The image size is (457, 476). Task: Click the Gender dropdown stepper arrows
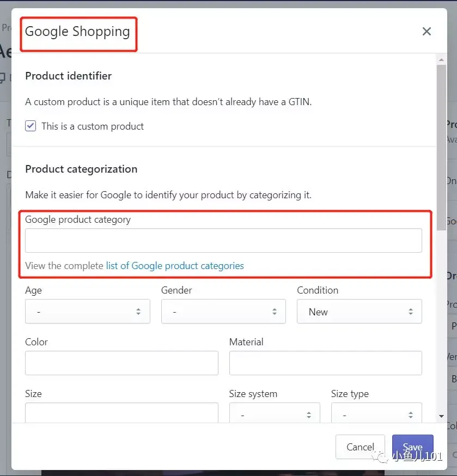pos(275,312)
